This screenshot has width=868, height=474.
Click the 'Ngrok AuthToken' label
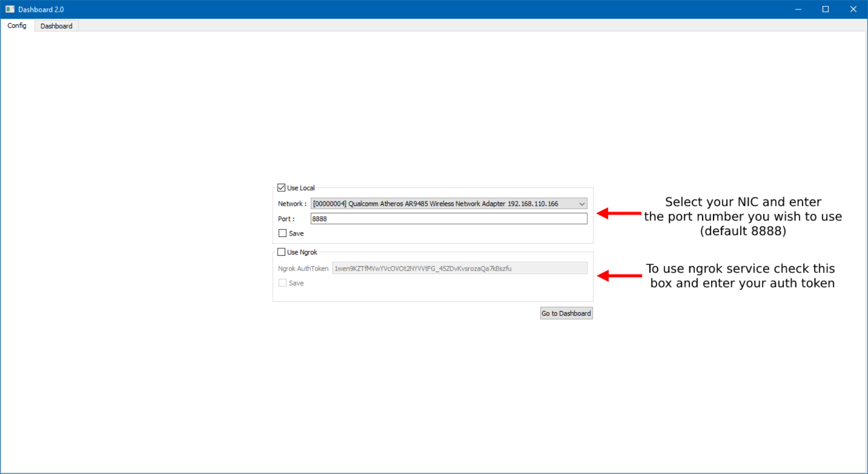(303, 269)
